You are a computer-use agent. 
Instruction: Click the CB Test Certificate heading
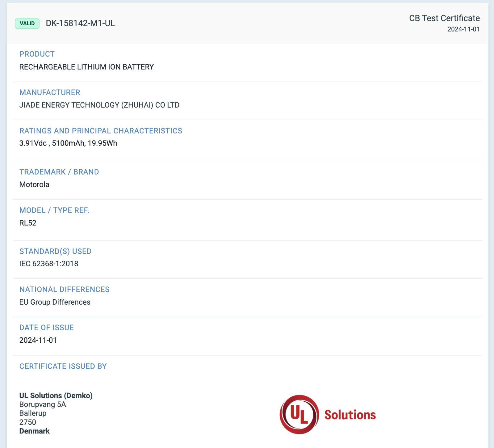[444, 18]
